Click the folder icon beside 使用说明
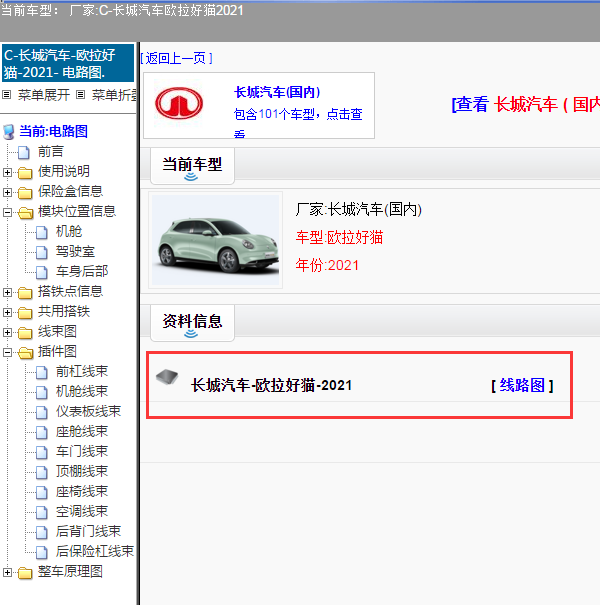 [25, 172]
